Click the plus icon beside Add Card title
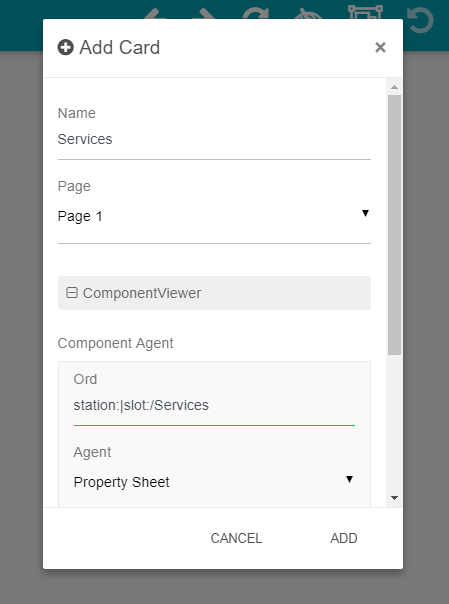 click(x=65, y=47)
